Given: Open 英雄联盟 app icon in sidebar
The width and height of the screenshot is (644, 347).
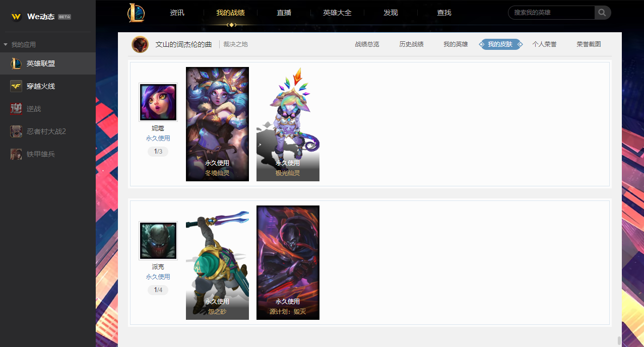Looking at the screenshot, I should (x=16, y=63).
